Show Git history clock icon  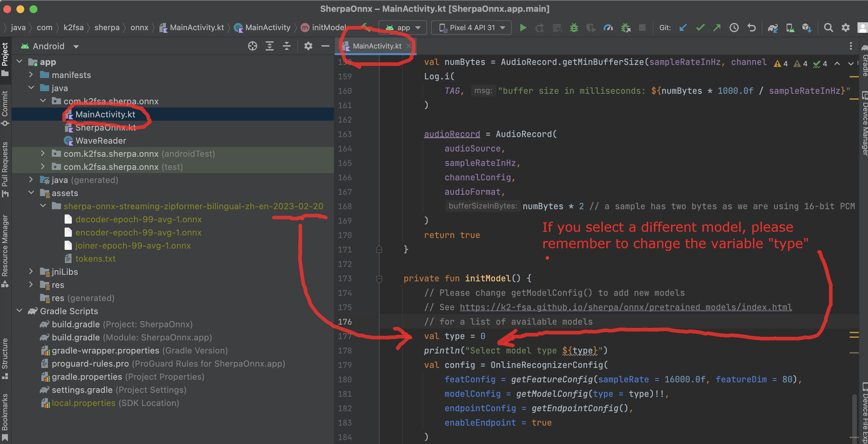(x=734, y=28)
